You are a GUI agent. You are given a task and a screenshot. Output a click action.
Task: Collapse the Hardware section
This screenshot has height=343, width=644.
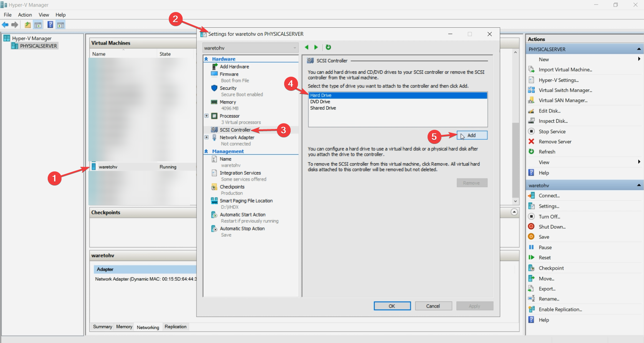tap(206, 59)
